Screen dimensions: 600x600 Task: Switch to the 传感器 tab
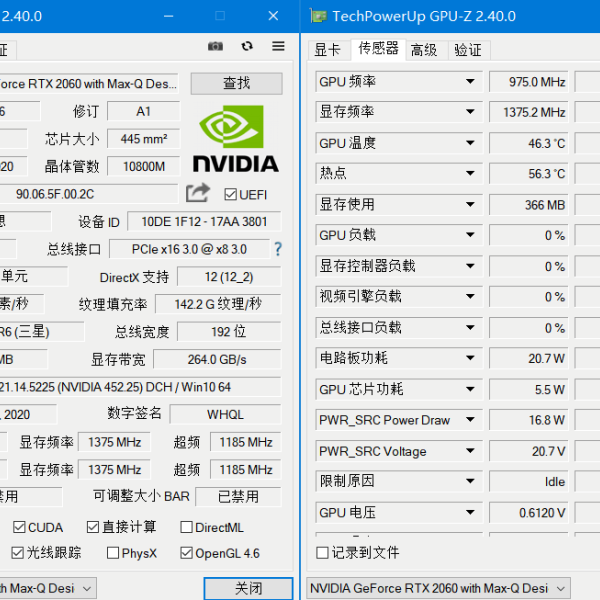pos(378,49)
